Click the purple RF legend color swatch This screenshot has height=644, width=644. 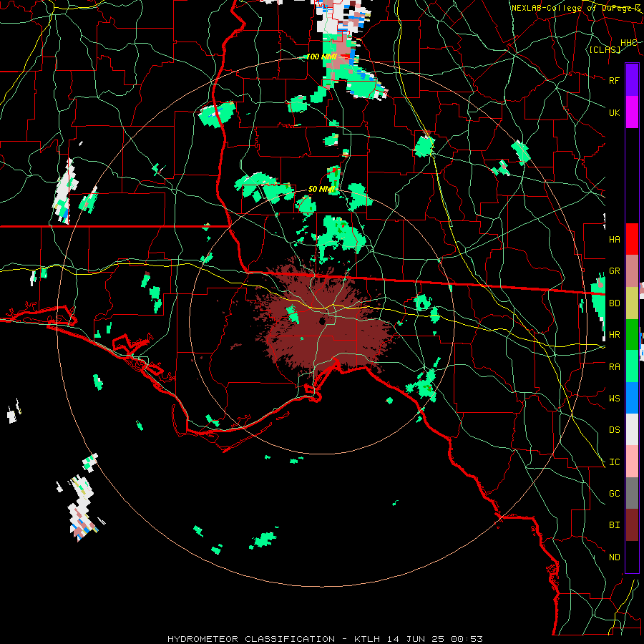click(632, 80)
